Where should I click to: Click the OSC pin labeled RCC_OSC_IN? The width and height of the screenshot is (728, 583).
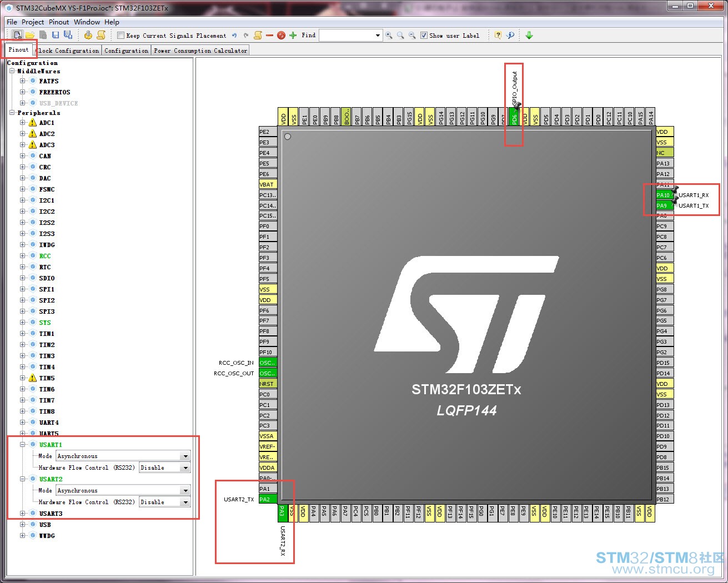click(268, 363)
